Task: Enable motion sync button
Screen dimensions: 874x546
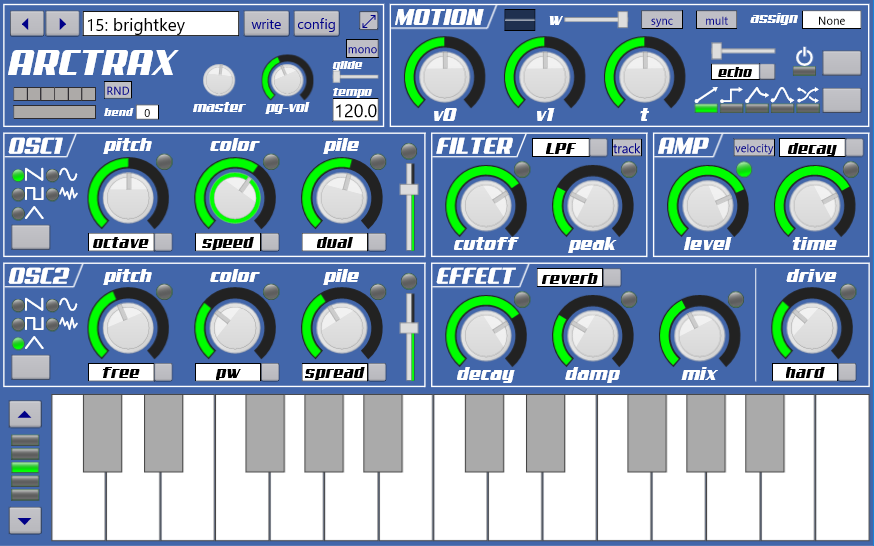Action: 662,21
